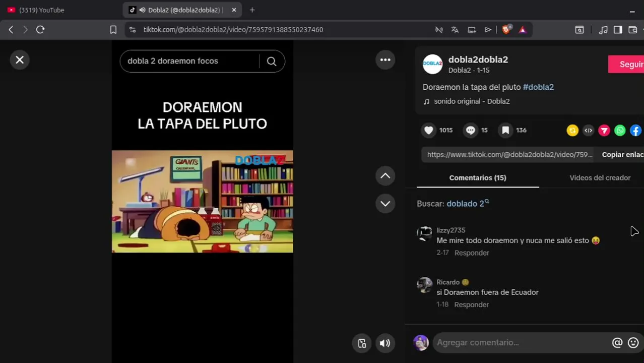Send to friends with the red arrow icon

tap(604, 131)
